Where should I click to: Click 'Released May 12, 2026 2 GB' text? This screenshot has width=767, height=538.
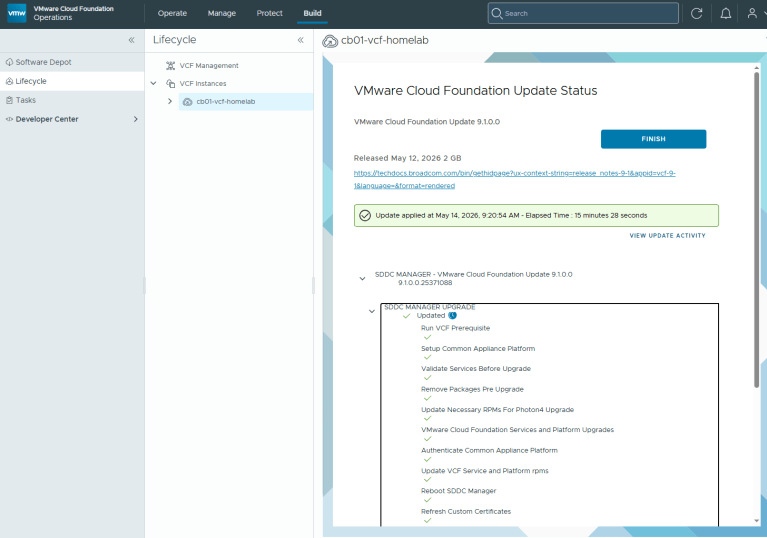[x=407, y=158]
